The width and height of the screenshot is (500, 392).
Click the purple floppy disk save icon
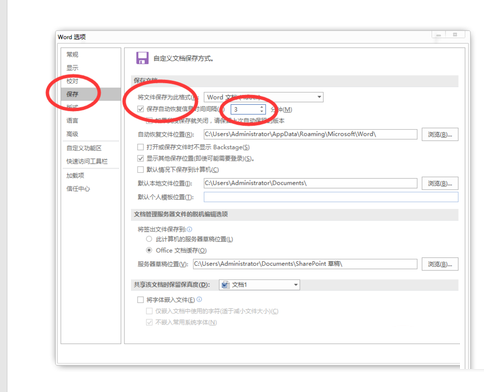(142, 58)
